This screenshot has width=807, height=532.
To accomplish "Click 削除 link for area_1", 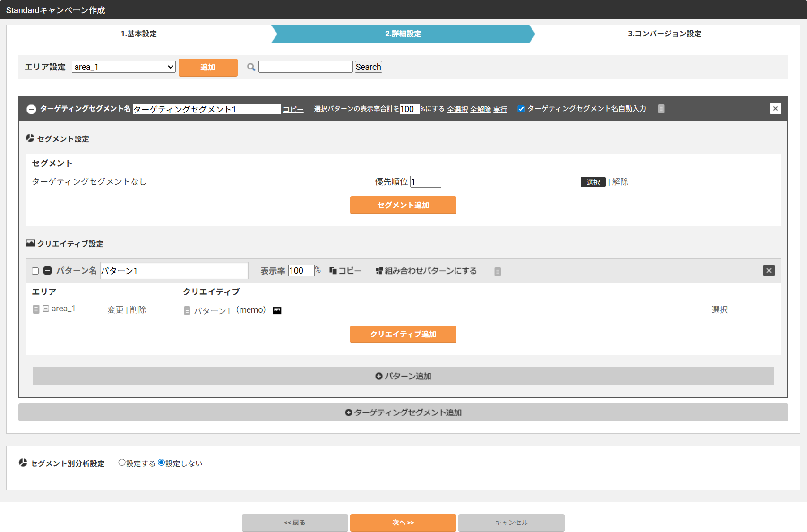I will [x=138, y=309].
